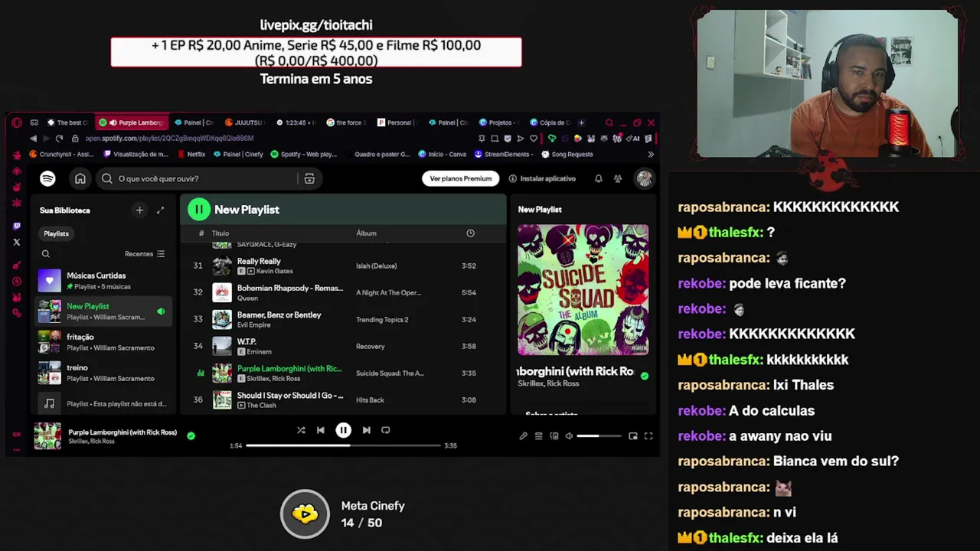Toggle saved check in the now playing panel
Image resolution: width=980 pixels, height=551 pixels.
click(x=644, y=376)
